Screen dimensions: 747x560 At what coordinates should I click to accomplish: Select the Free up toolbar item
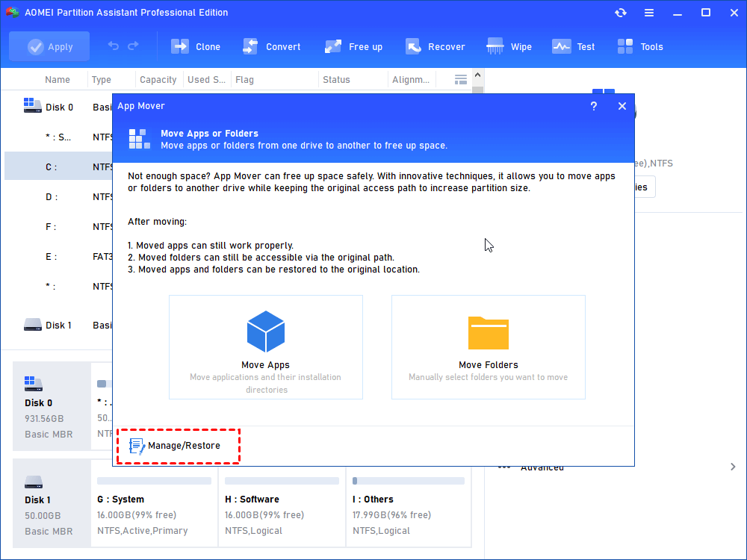[x=353, y=46]
